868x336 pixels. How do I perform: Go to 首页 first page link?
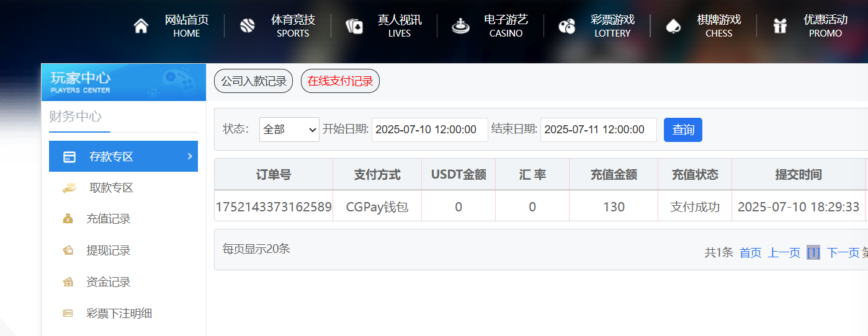point(750,252)
